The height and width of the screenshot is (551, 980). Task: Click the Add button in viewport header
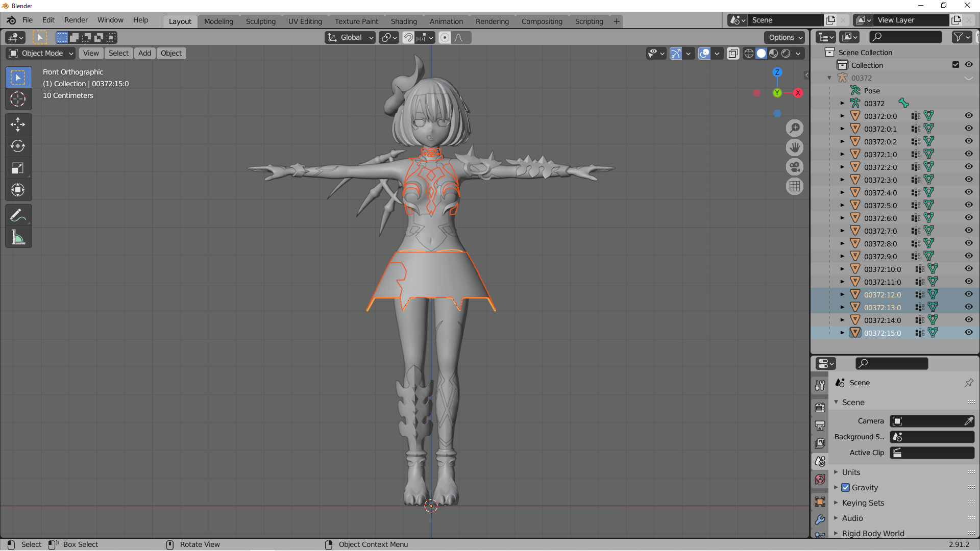(144, 53)
